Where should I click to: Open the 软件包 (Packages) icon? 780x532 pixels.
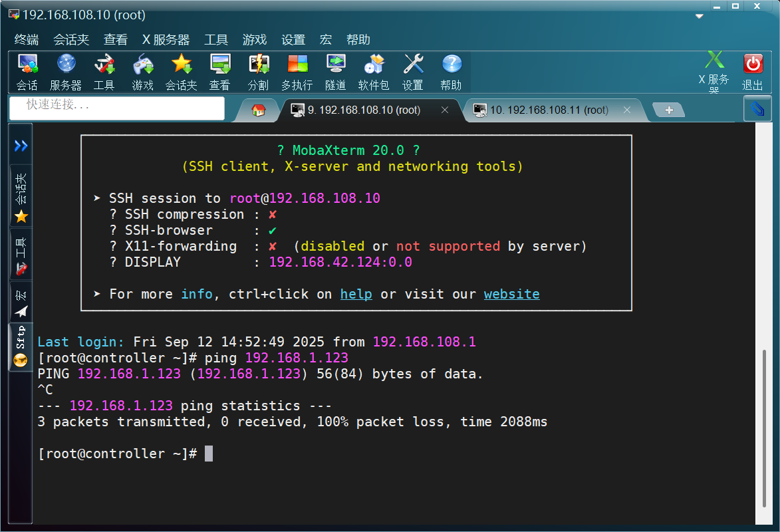coord(374,72)
